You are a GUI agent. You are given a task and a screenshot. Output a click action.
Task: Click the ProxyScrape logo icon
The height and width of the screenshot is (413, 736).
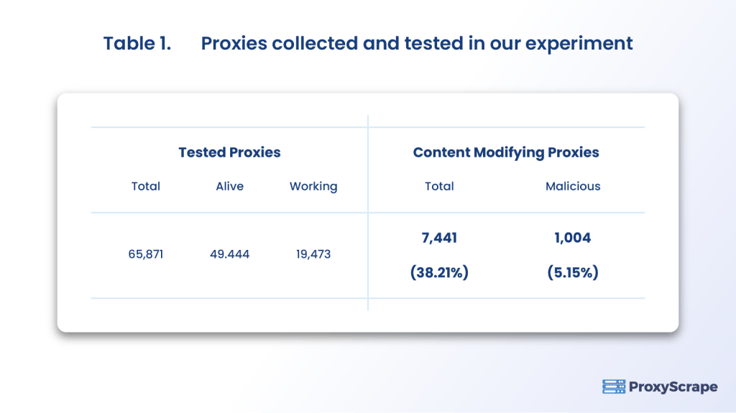pyautogui.click(x=614, y=387)
